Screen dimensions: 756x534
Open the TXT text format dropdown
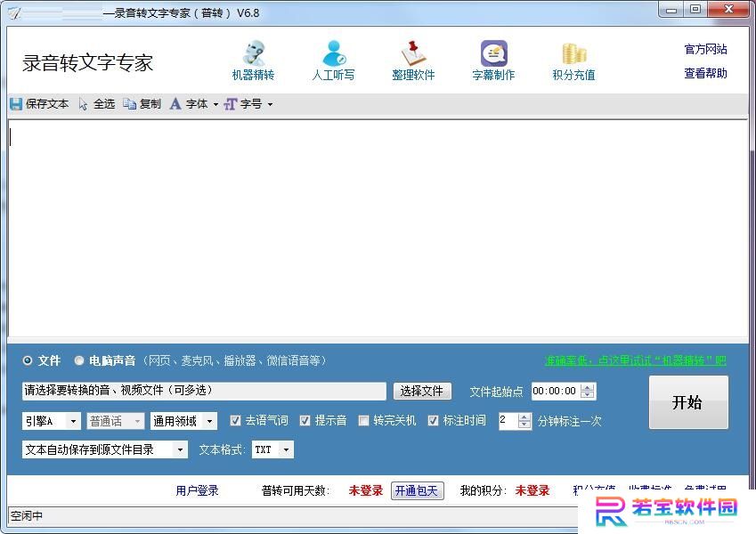point(272,449)
